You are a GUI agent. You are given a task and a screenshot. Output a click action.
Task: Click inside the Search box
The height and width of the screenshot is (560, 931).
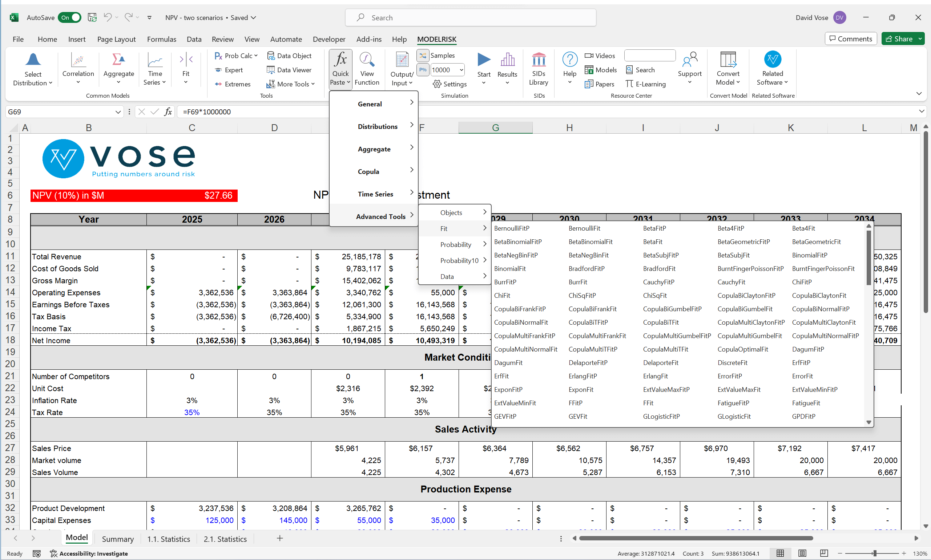469,17
